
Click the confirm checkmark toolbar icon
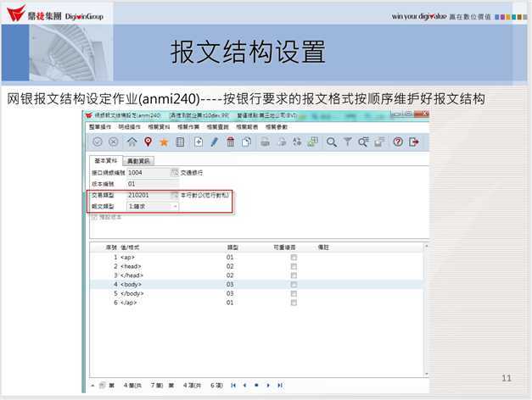98,142
